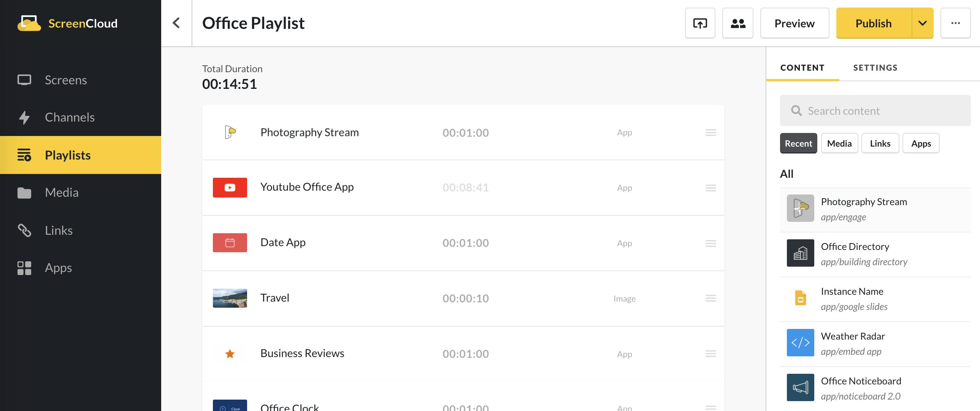Click the Office Clock thumbnail
The image size is (980, 411).
tap(230, 405)
